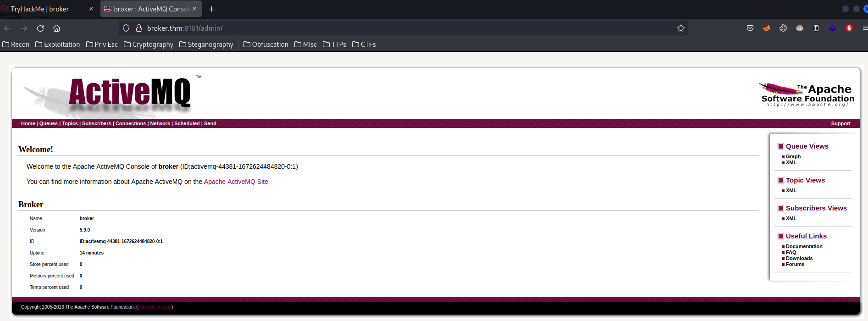Viewport: 868px width, 321px height.
Task: Bookmark this page with the star
Action: click(x=681, y=28)
